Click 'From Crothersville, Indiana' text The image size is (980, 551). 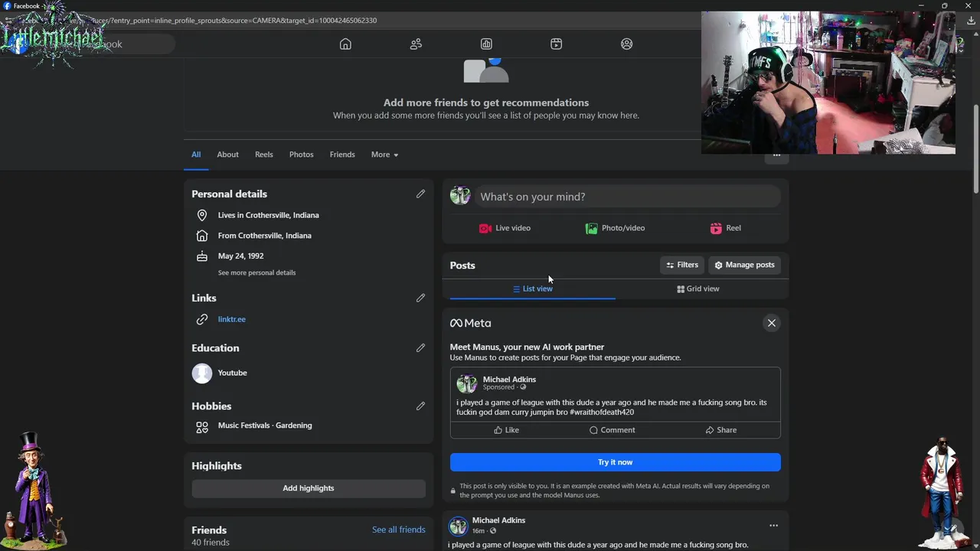point(264,236)
